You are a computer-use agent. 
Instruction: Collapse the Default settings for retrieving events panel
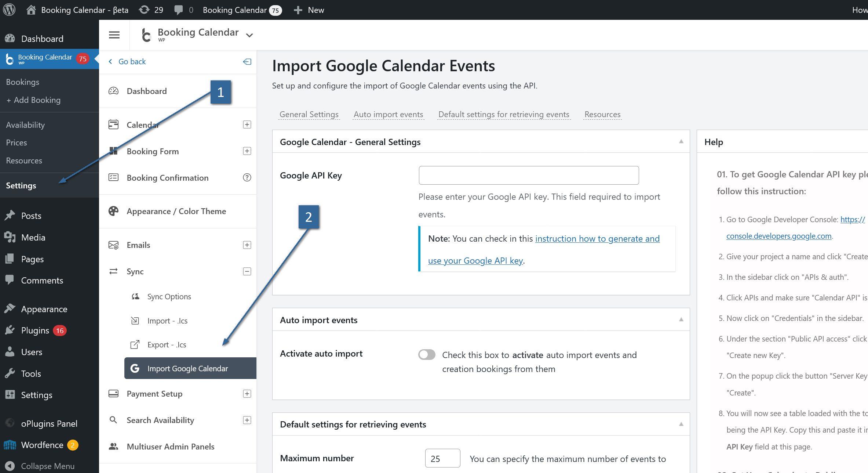681,424
